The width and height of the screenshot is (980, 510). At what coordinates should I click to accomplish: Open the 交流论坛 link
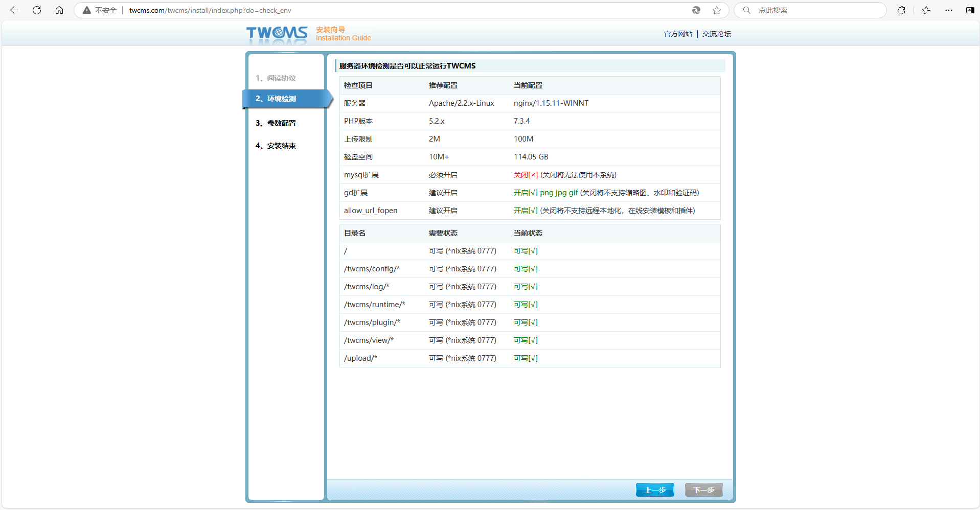pyautogui.click(x=716, y=34)
